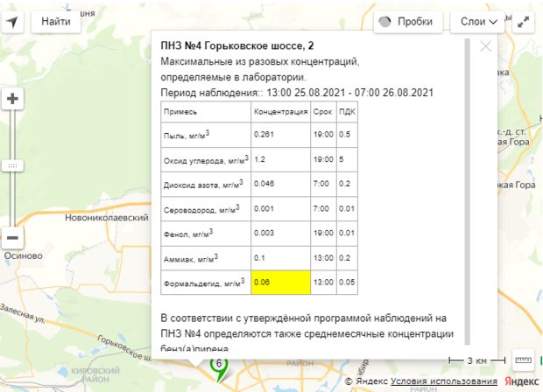
Task: Click the Концентрация column header
Action: coord(279,111)
